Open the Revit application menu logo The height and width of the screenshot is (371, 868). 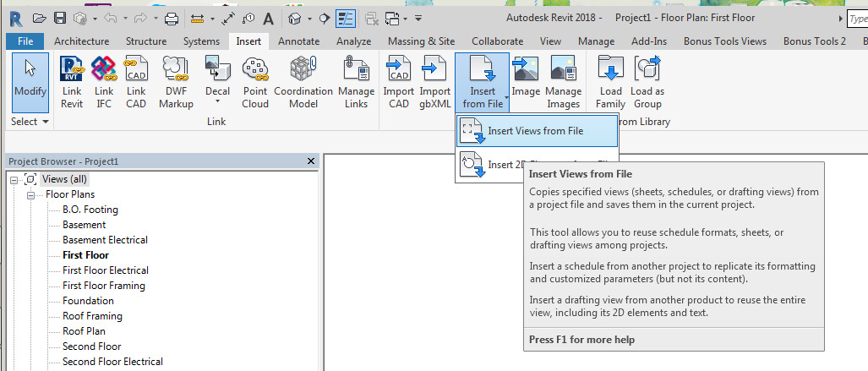[15, 19]
